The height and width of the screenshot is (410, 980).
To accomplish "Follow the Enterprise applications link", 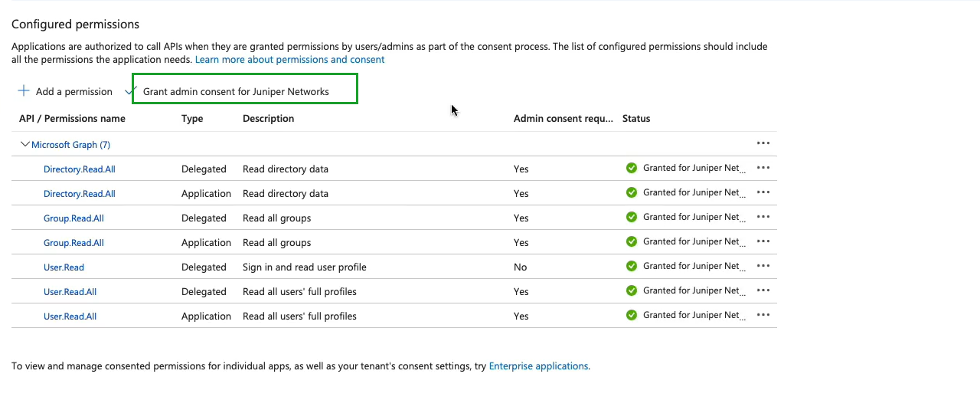I will 538,366.
